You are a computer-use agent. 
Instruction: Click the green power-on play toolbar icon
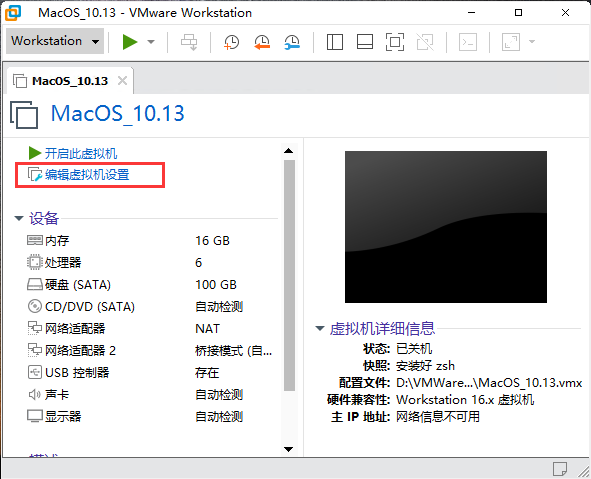click(130, 41)
